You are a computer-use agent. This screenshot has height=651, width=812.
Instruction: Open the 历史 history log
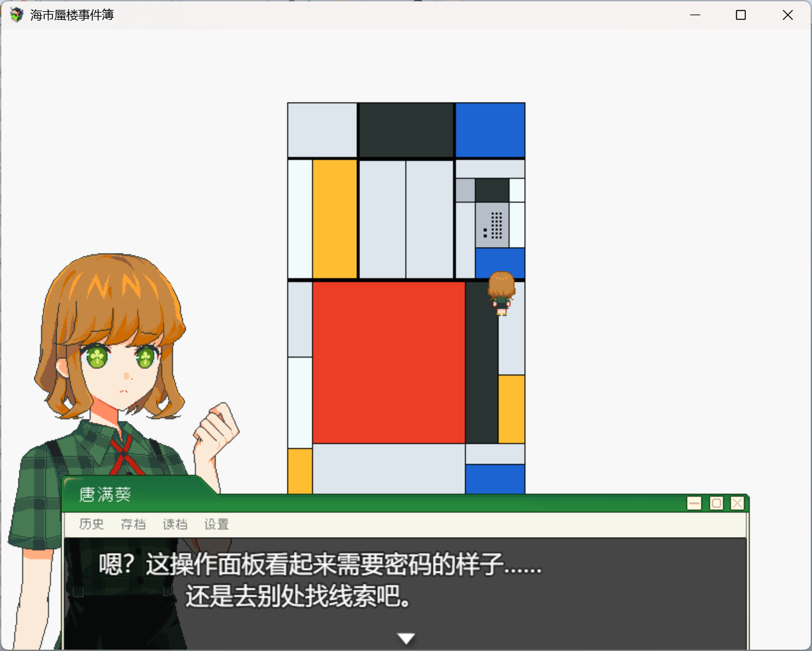tap(91, 524)
